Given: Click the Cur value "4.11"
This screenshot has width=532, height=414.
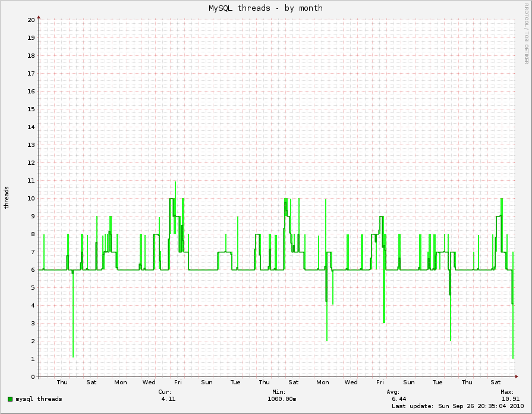Looking at the screenshot, I should [x=168, y=399].
